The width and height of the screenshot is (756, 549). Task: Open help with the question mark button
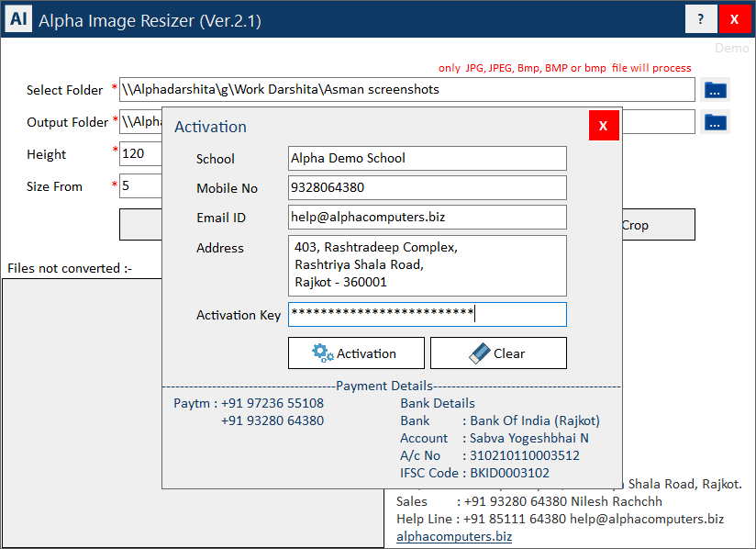coord(701,19)
